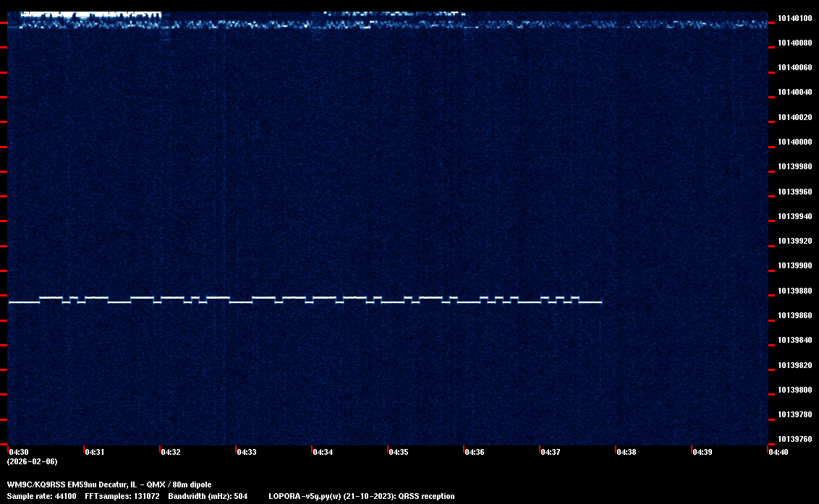The width and height of the screenshot is (819, 504).
Task: Click the Sample rate: 44100 text
Action: (x=43, y=496)
